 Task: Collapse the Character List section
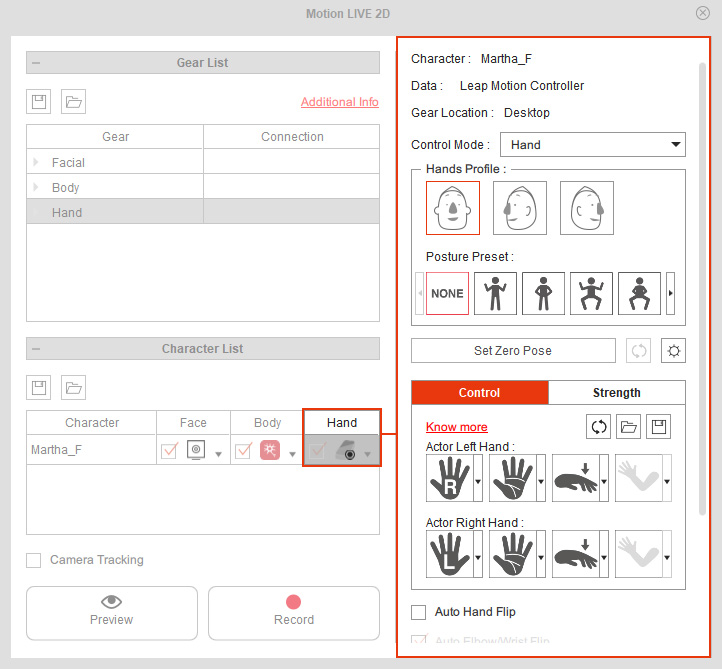click(x=36, y=349)
